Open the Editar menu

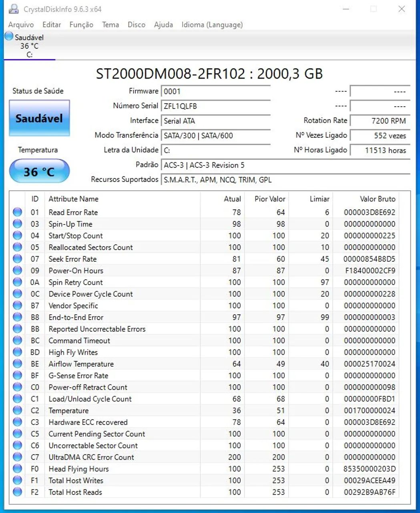pyautogui.click(x=52, y=24)
